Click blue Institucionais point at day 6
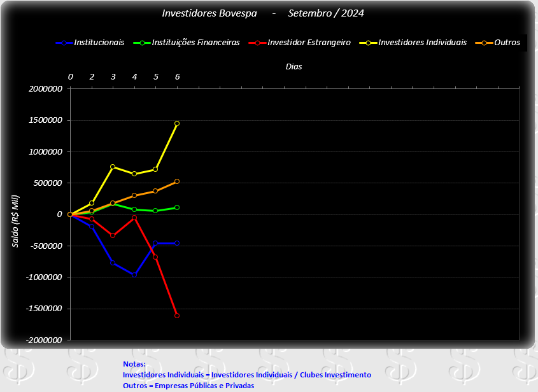 coord(177,243)
